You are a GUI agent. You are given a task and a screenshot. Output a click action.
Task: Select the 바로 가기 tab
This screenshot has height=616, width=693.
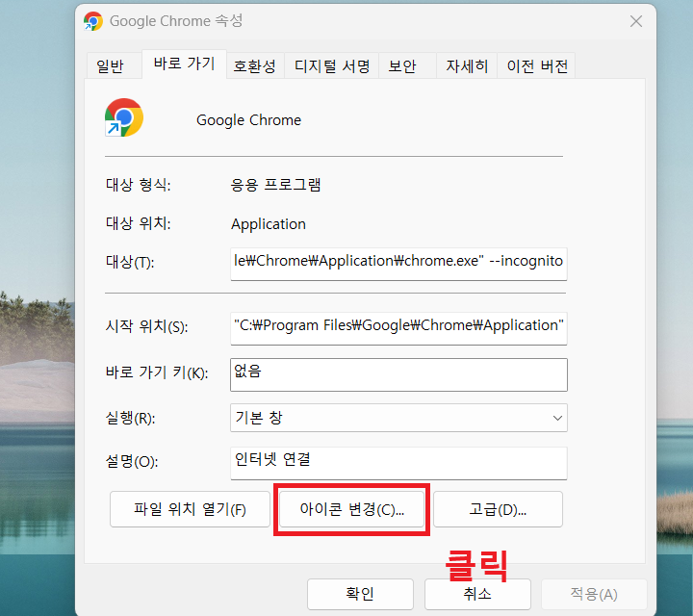184,64
